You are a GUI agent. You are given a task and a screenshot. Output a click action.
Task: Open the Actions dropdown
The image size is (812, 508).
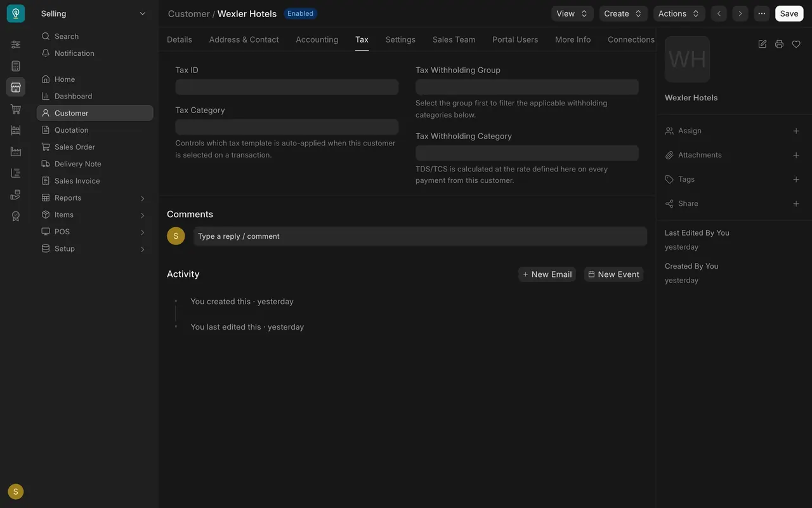679,13
